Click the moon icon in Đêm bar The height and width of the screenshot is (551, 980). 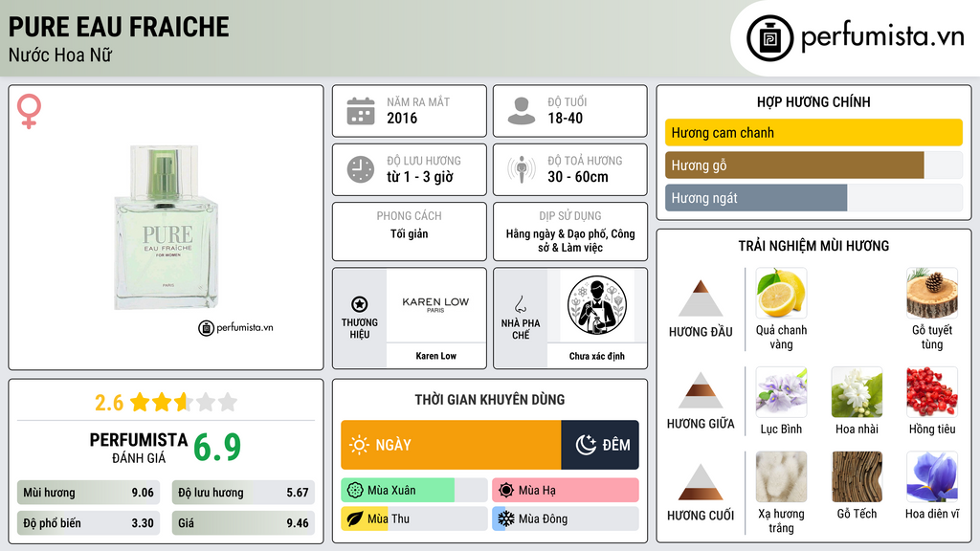[586, 445]
